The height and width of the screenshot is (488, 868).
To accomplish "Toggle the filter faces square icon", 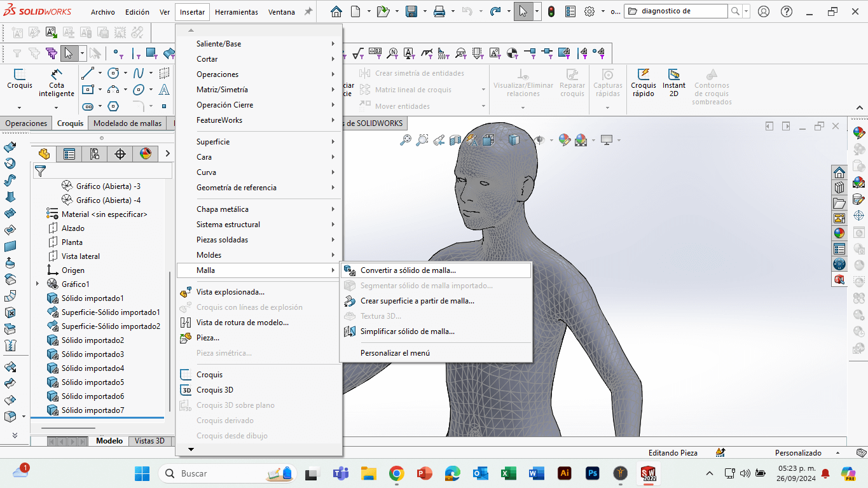I will pos(152,53).
